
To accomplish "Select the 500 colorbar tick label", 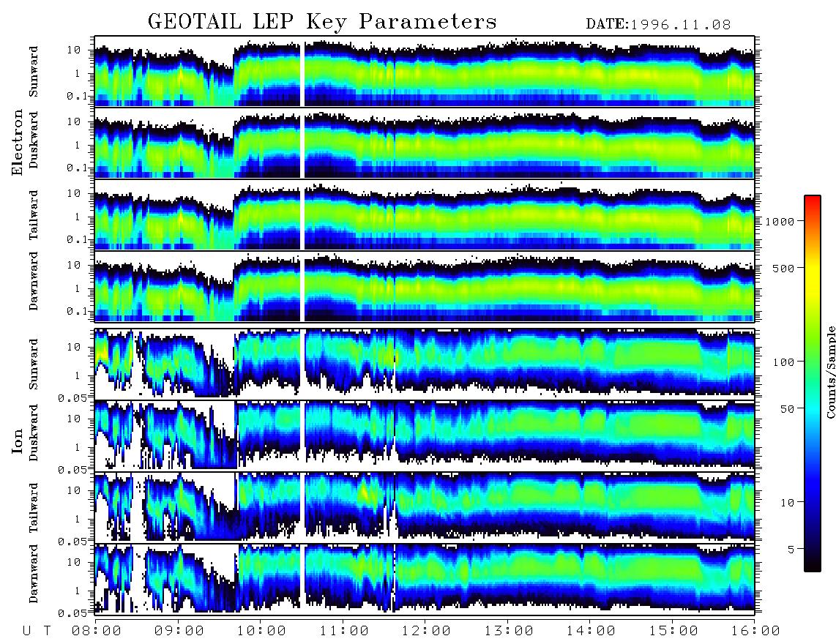I will [783, 269].
